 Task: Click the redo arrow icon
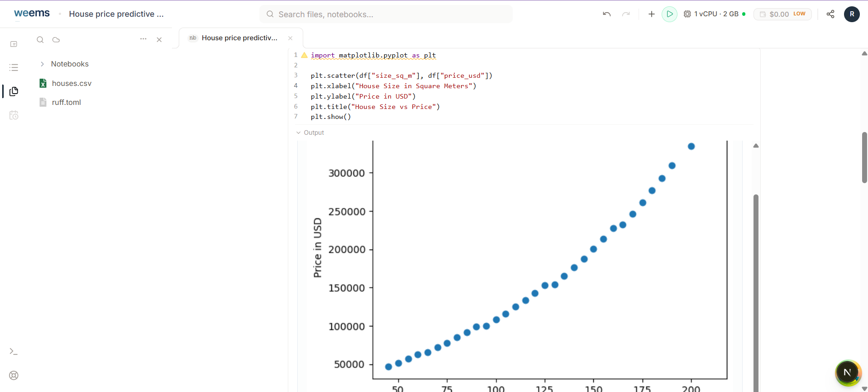click(x=626, y=14)
